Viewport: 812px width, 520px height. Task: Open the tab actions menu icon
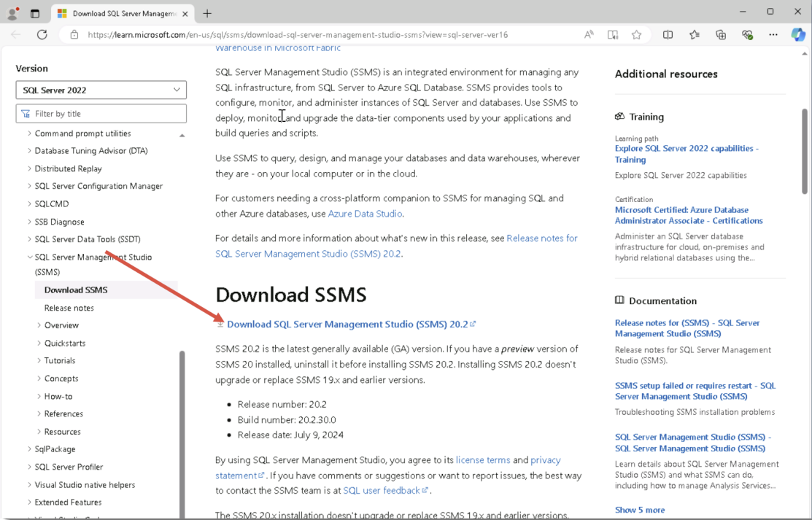[35, 14]
